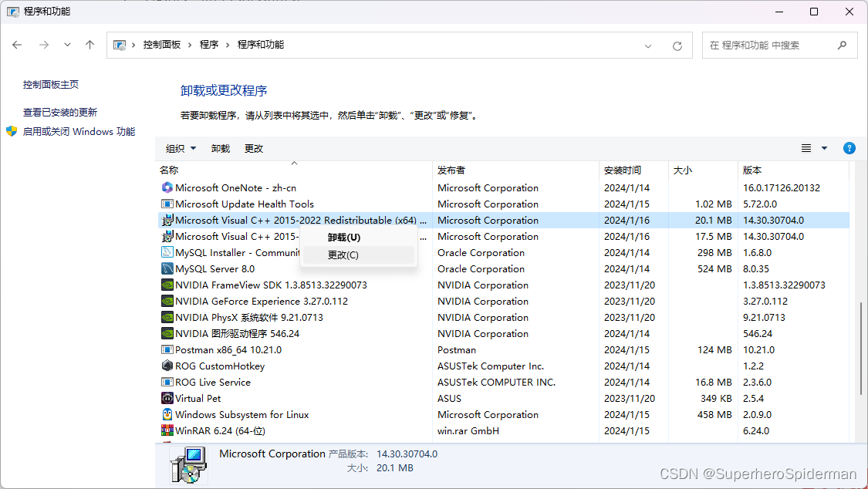Open 查看已安装的更新 link
This screenshot has height=489, width=868.
coord(59,113)
